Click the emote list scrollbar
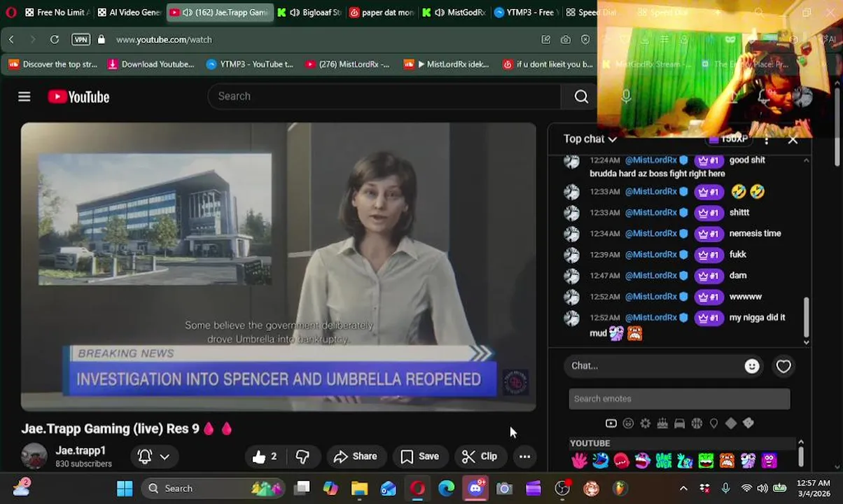 pos(800,456)
